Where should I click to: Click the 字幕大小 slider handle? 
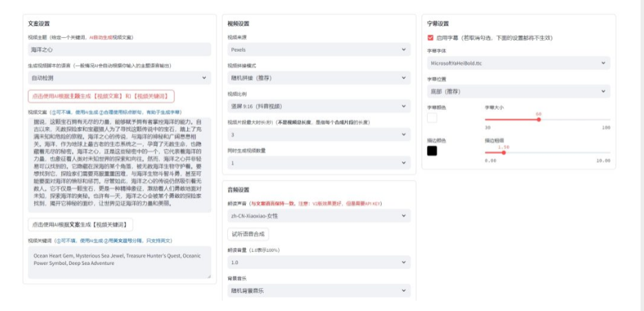click(x=538, y=119)
